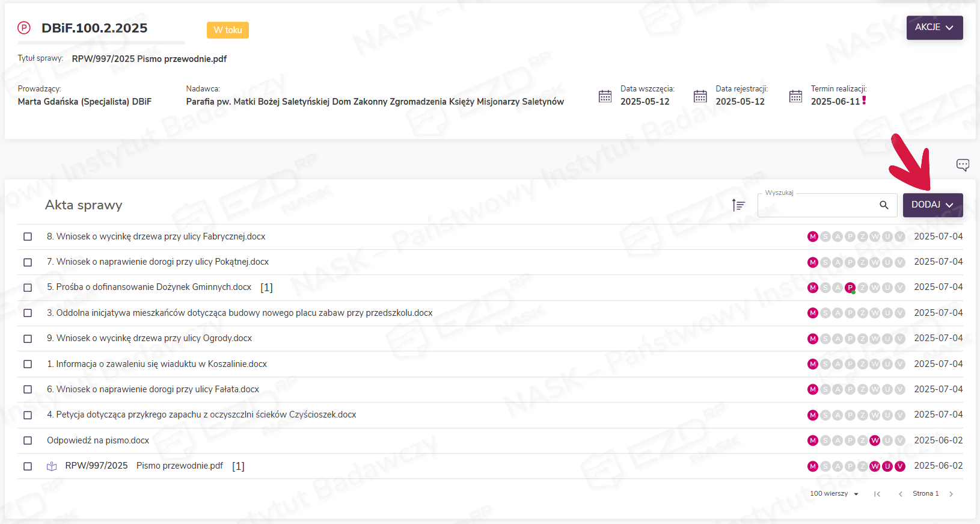The height and width of the screenshot is (524, 980).
Task: Click the circled P icon beside DBiF.100.2.2025
Action: pyautogui.click(x=24, y=28)
